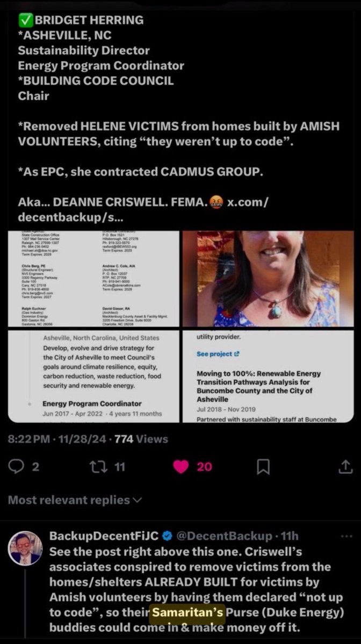Bookmark this post
This screenshot has height=644, width=361.
click(x=263, y=467)
